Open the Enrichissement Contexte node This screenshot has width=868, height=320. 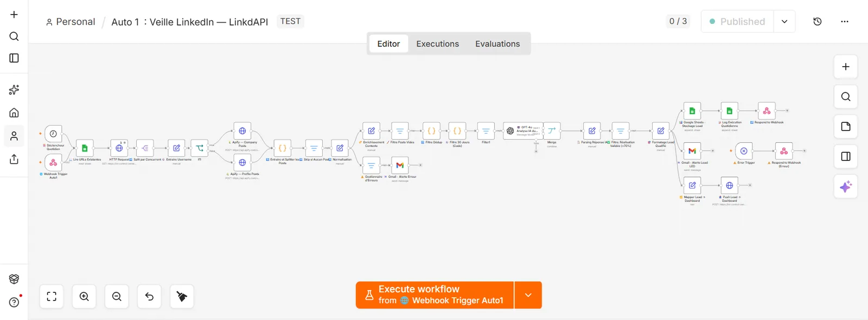[371, 131]
